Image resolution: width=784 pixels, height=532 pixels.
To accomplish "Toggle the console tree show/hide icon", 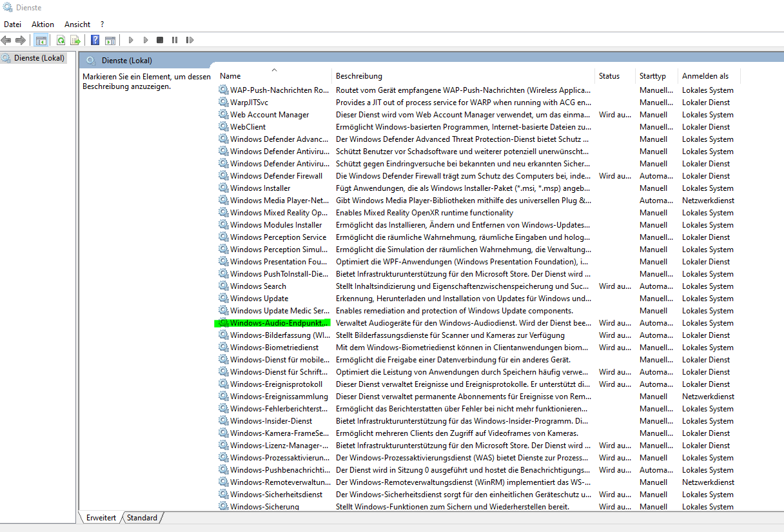I will [x=41, y=40].
